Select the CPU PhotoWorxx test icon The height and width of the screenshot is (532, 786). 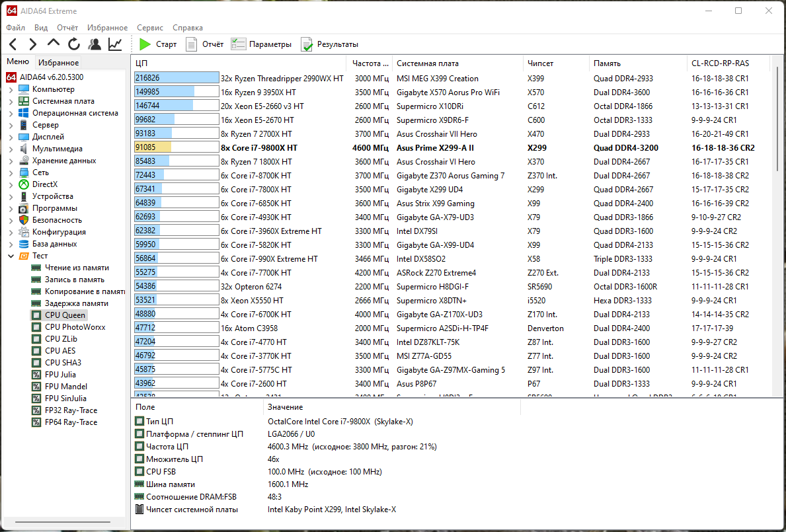click(36, 327)
